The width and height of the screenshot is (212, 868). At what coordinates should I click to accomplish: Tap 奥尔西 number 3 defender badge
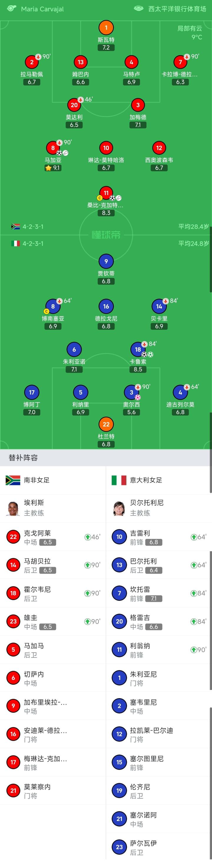point(131,392)
